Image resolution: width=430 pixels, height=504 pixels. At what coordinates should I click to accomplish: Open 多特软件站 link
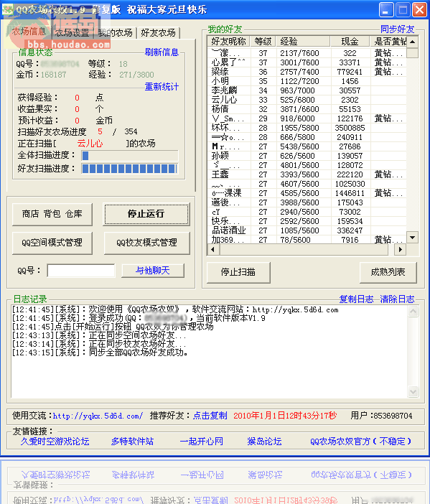[132, 442]
